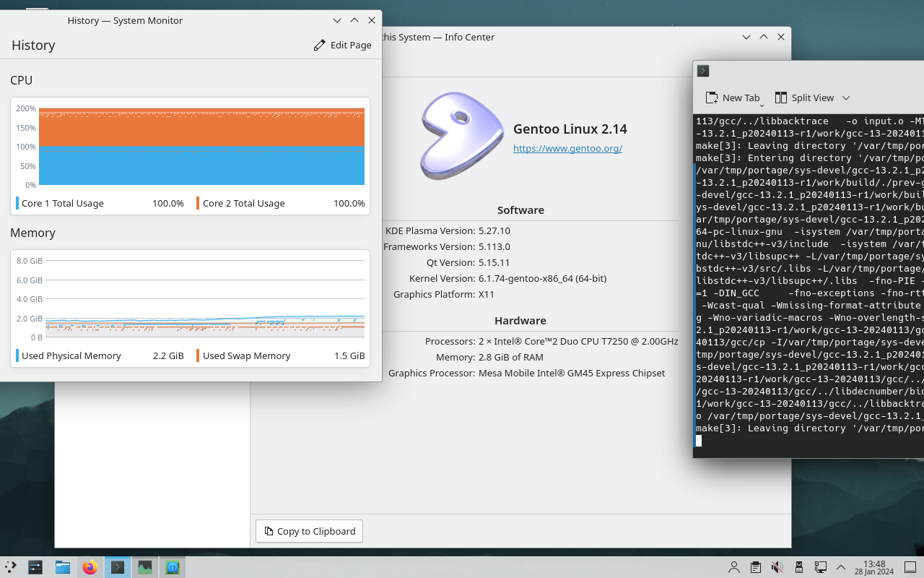
Task: Click the Gentoo logo image
Action: [462, 136]
